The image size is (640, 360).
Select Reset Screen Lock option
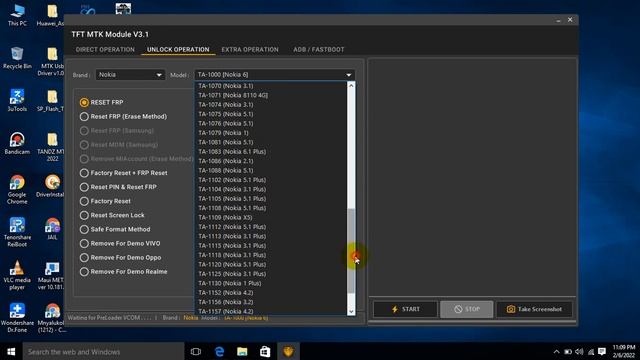click(112, 215)
